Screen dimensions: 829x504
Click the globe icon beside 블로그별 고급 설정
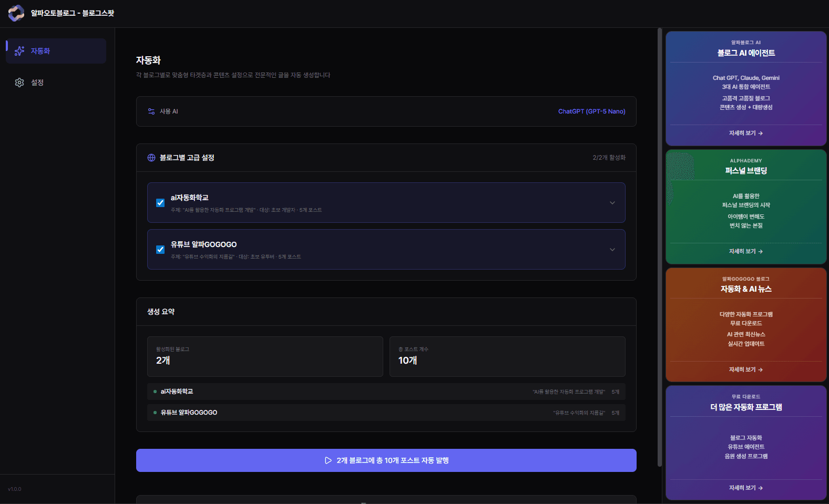coord(151,158)
